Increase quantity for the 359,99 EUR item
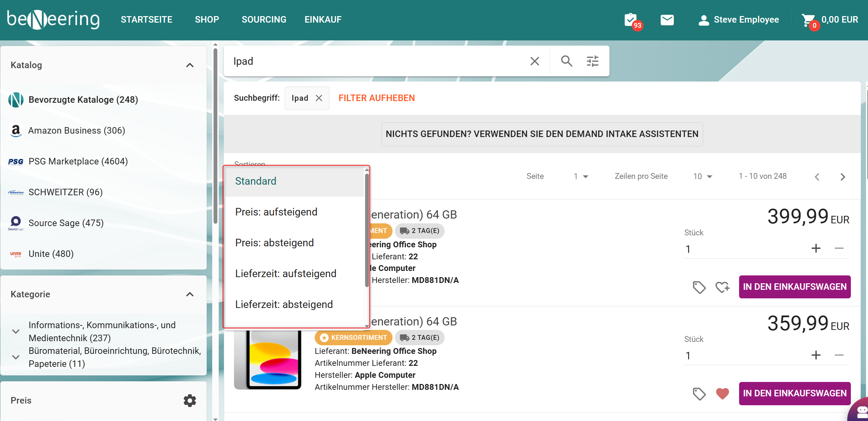The height and width of the screenshot is (421, 868). click(816, 355)
